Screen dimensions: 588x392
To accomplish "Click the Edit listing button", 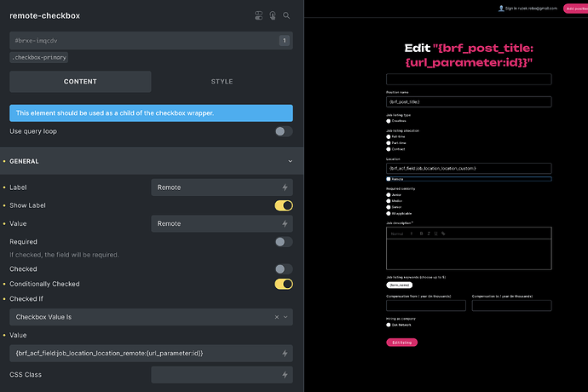I will 402,343.
